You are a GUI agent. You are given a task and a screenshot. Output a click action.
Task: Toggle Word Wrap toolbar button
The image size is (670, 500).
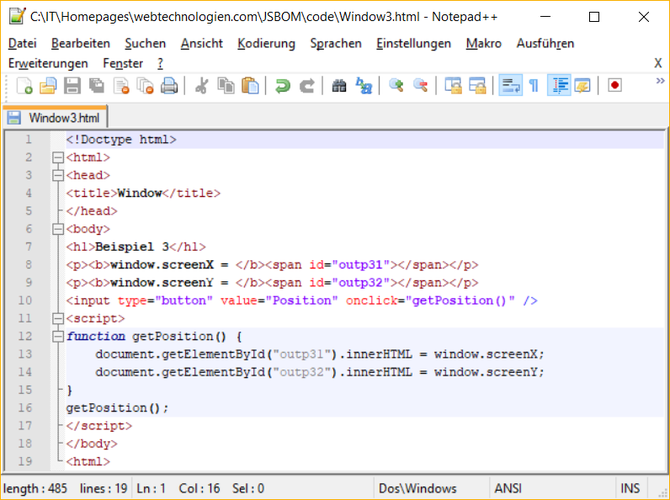coord(511,85)
